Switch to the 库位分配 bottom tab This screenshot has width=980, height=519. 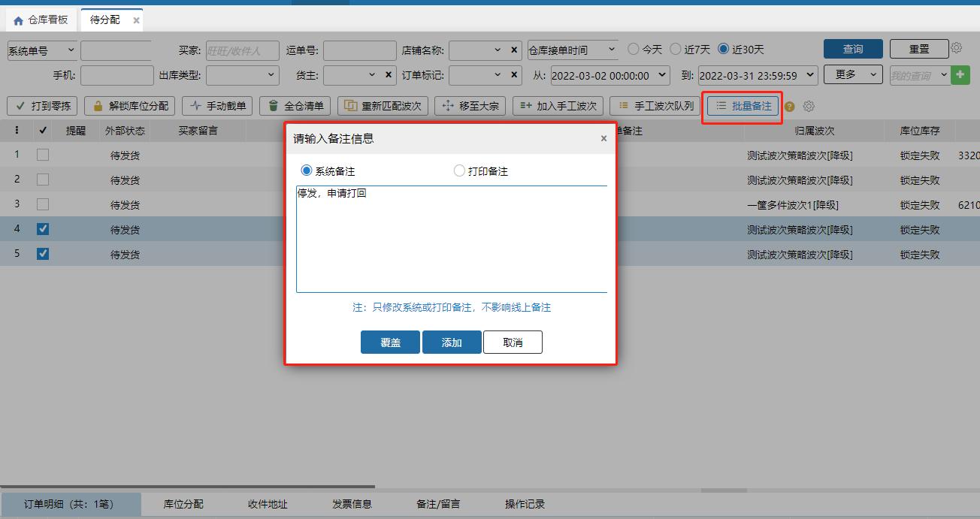pos(182,504)
